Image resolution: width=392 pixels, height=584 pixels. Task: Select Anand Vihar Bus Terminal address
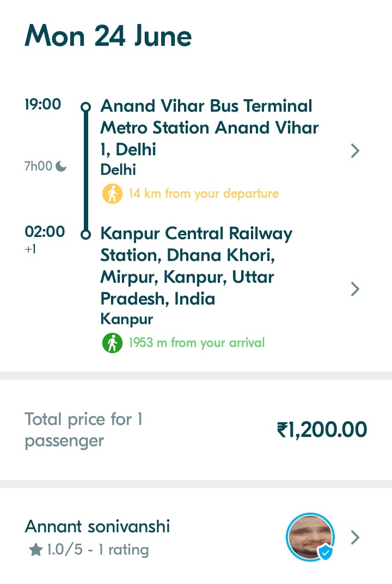pos(210,127)
